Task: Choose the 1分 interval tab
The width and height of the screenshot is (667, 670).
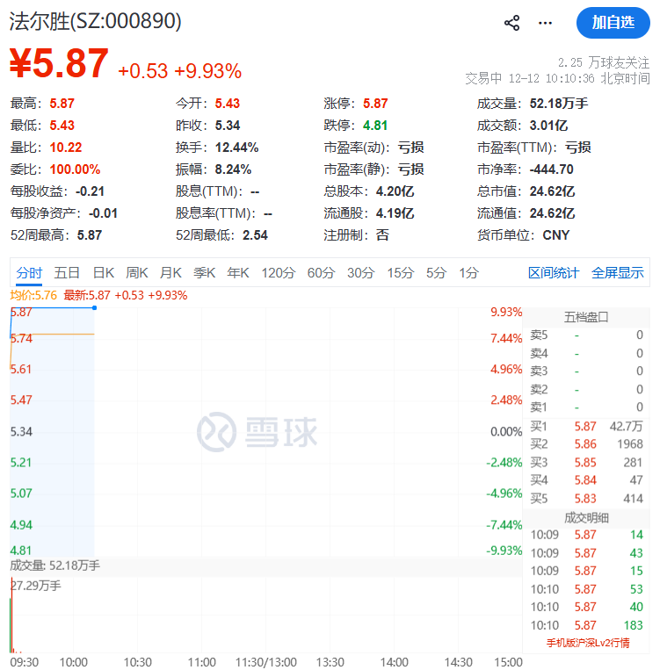Action: (468, 273)
